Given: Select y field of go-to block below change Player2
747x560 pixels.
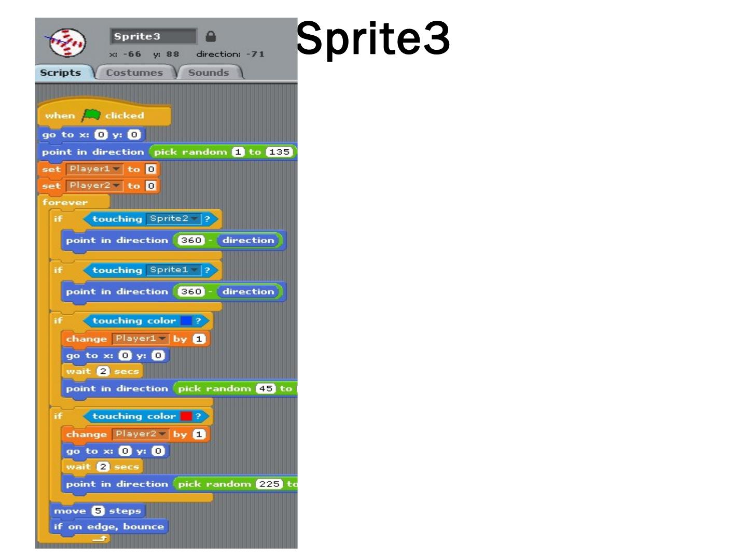Looking at the screenshot, I should (x=158, y=451).
